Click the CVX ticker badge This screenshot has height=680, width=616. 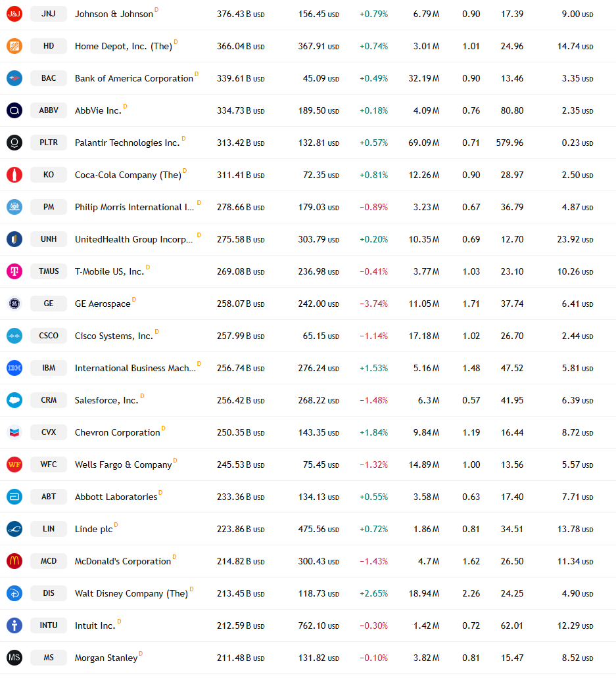49,432
